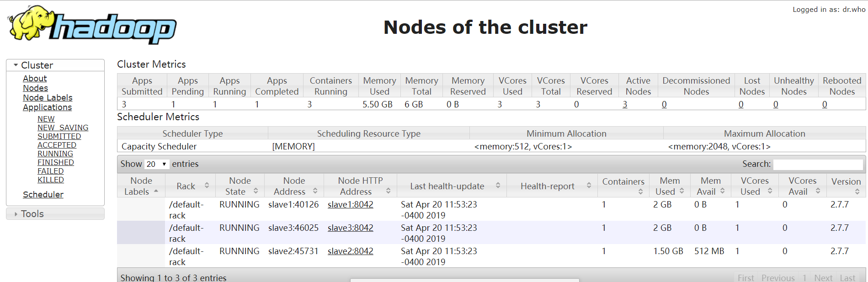The image size is (868, 282).
Task: Click the Next pagination control
Action: click(x=823, y=277)
